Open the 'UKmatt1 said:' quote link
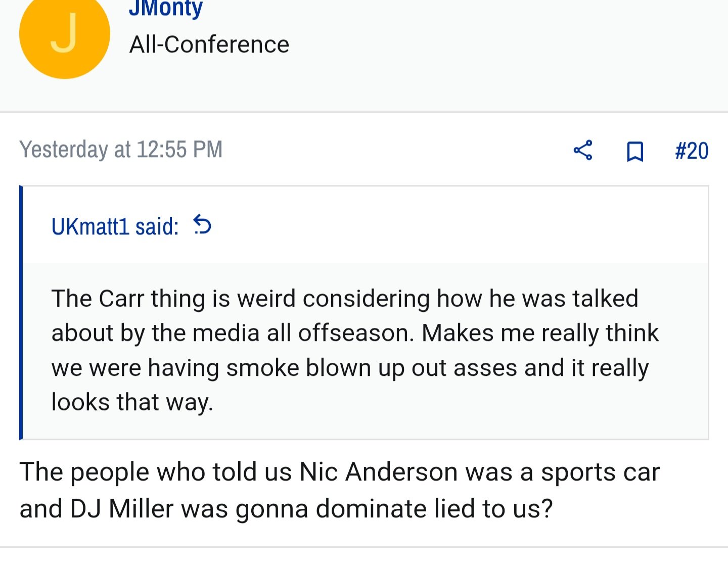Viewport: 728px width, 574px height. [x=115, y=226]
